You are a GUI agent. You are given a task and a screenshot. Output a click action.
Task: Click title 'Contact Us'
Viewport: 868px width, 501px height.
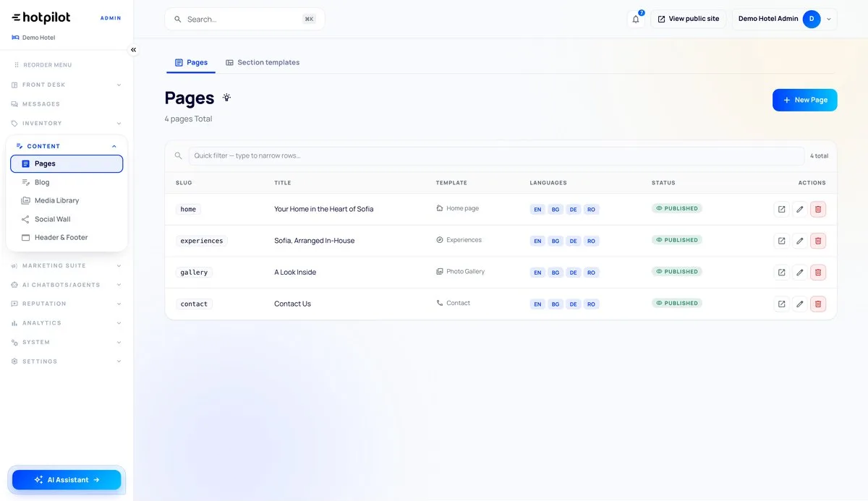click(292, 304)
